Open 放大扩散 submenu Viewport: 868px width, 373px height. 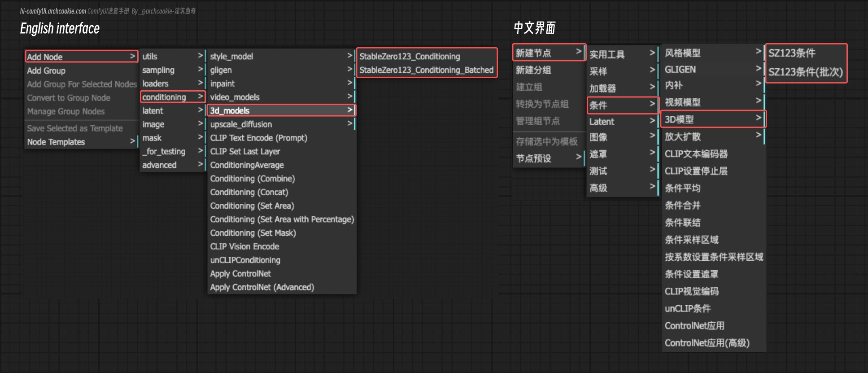coord(713,136)
